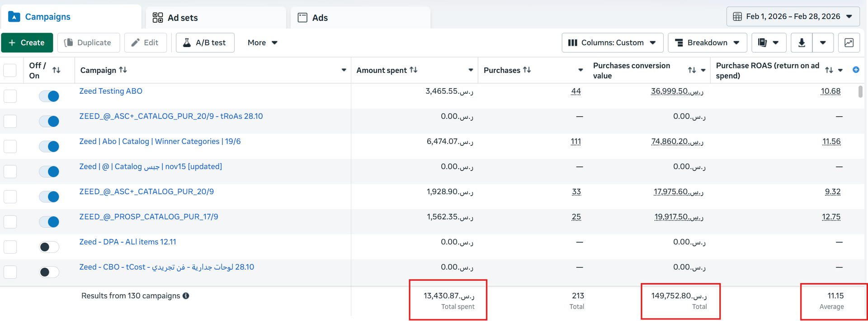868x321 pixels.
Task: Toggle ZEED_@_ASC+_CATALOG_PUR_20/9 campaign switch
Action: click(49, 196)
